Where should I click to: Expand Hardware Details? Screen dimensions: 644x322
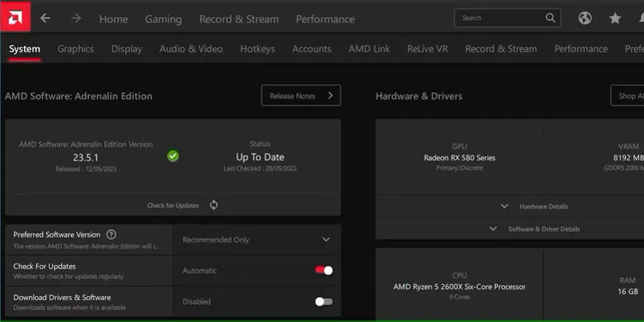[535, 207]
